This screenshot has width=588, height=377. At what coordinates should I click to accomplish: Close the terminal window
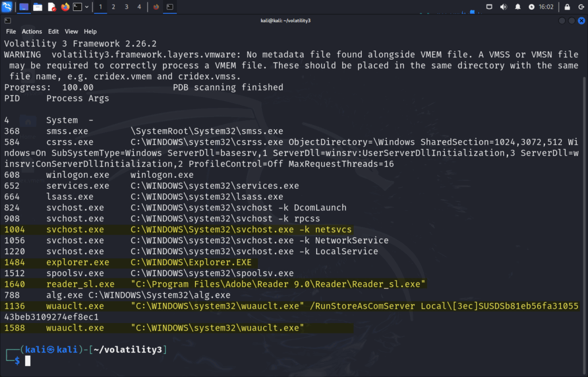581,21
